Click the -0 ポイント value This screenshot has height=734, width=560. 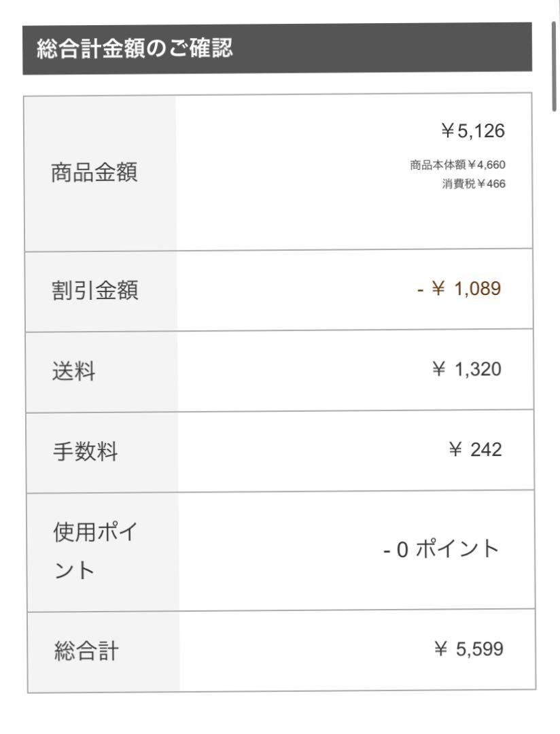tap(441, 548)
